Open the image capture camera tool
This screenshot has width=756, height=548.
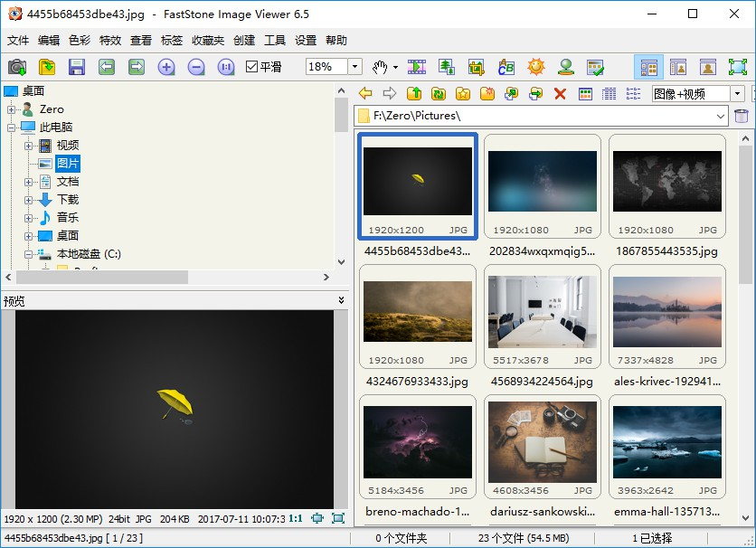18,67
